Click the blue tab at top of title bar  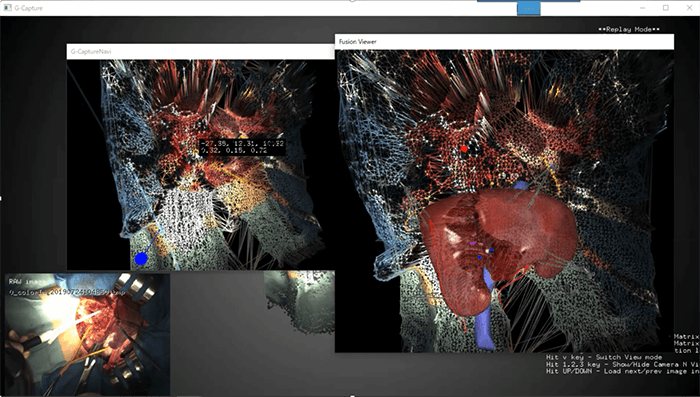coord(529,8)
